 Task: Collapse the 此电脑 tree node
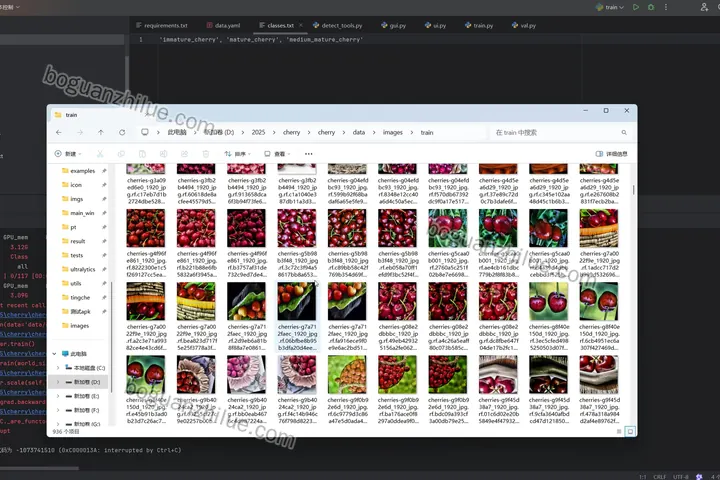[55, 354]
